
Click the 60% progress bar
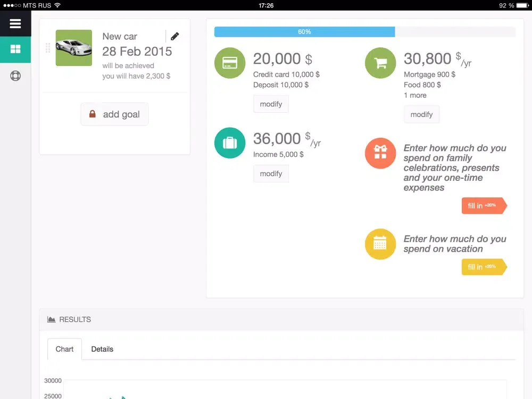click(365, 31)
